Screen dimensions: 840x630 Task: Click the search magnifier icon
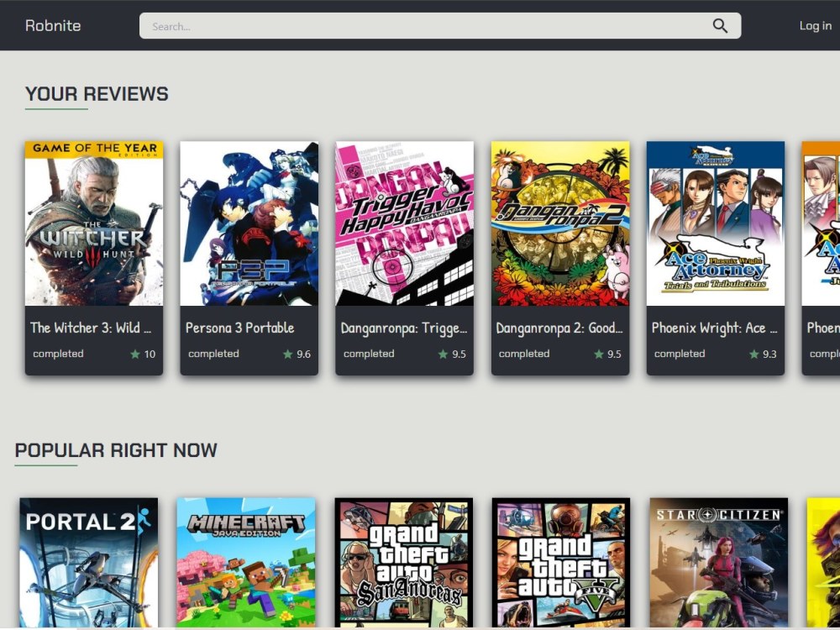pos(720,26)
